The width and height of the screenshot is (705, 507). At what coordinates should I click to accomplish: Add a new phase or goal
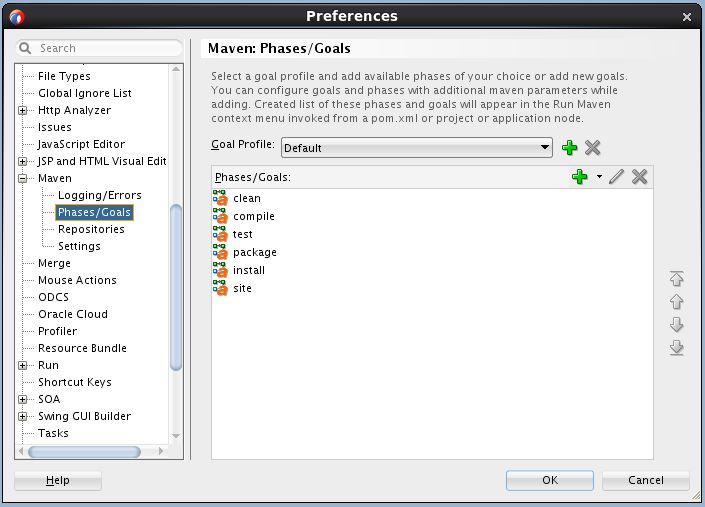pos(579,177)
